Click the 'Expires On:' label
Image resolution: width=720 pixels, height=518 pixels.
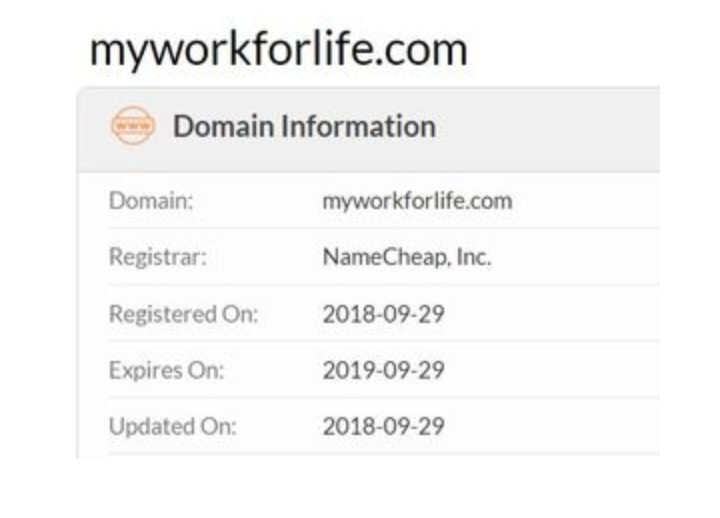pos(166,370)
